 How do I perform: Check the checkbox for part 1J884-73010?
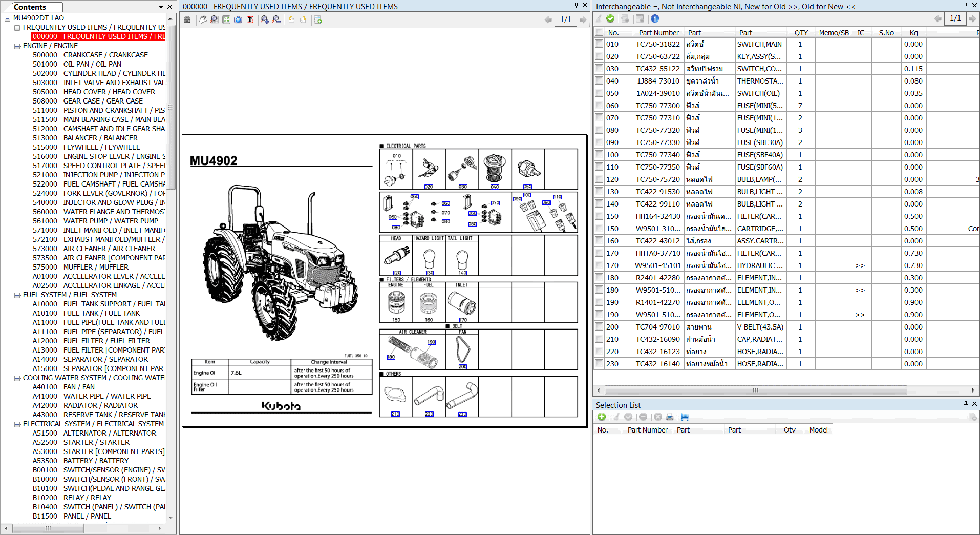tap(599, 80)
